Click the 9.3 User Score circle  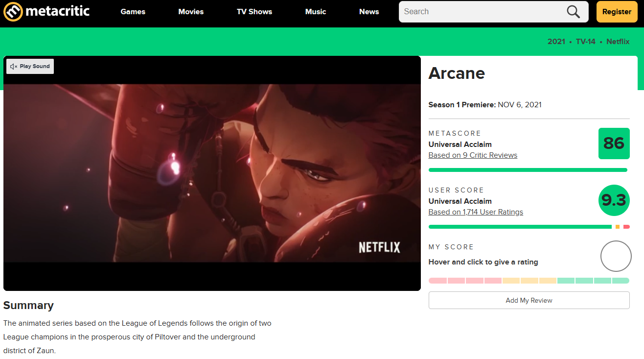pyautogui.click(x=614, y=200)
